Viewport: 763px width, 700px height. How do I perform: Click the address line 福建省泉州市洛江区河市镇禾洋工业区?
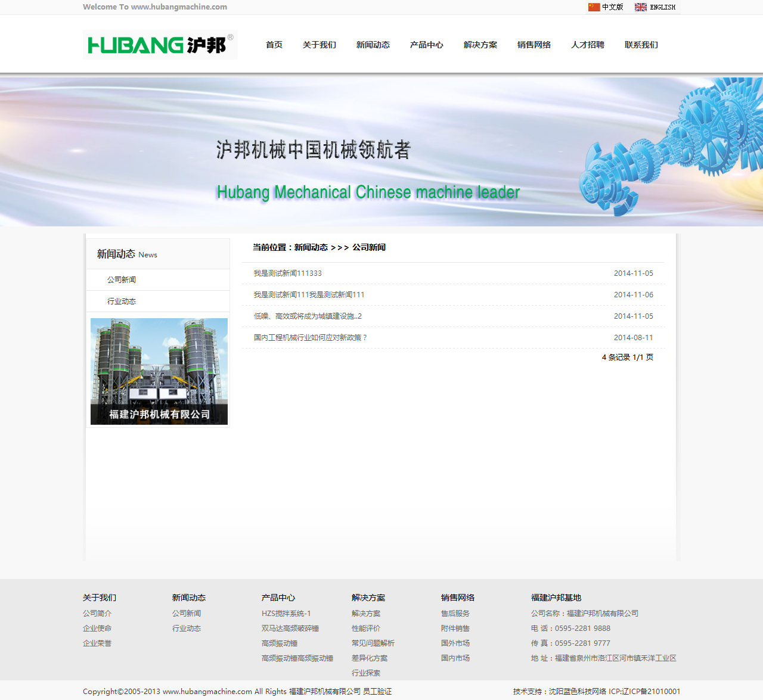(616, 658)
